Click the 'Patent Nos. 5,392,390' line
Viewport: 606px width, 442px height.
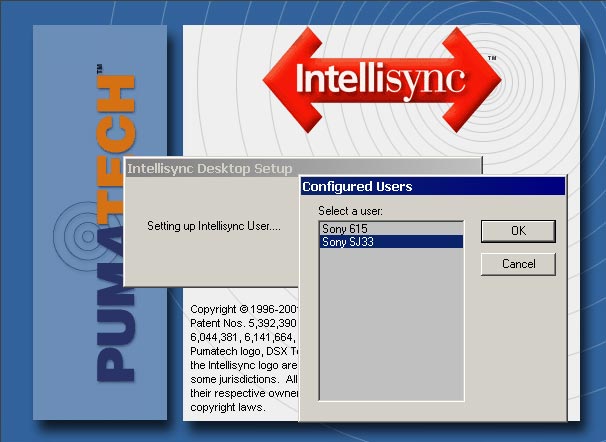pos(243,323)
